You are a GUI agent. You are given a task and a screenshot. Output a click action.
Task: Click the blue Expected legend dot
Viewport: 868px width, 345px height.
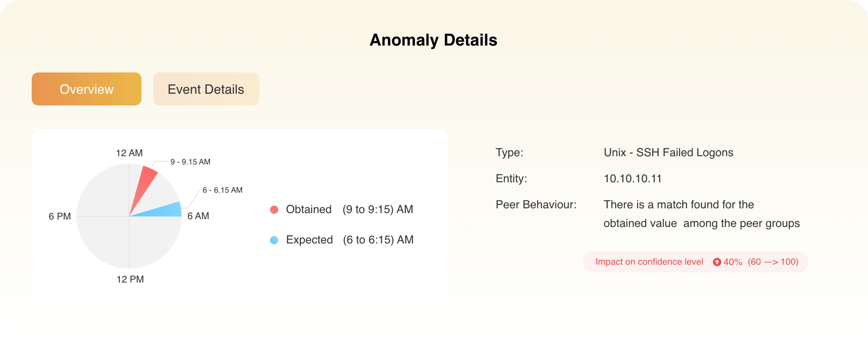tap(274, 240)
